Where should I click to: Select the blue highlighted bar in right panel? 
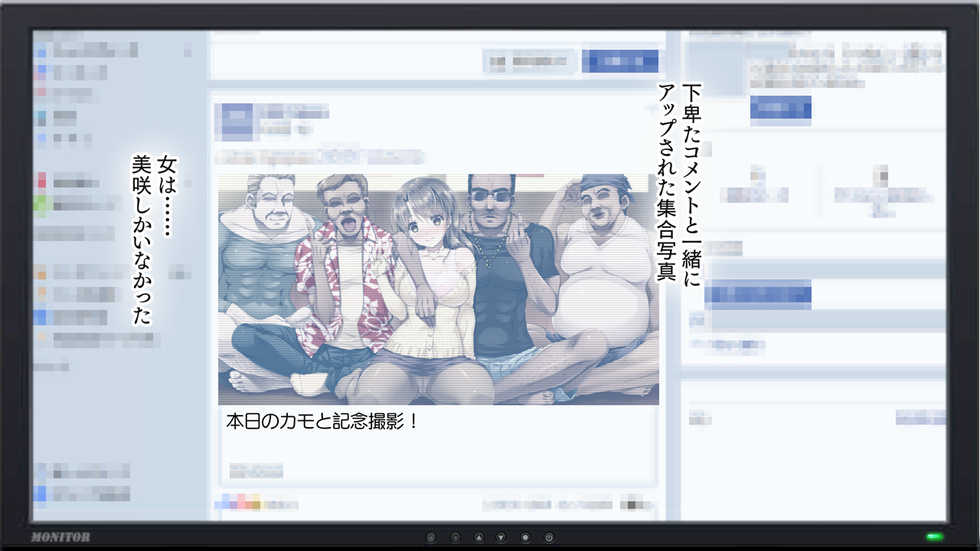[x=757, y=294]
